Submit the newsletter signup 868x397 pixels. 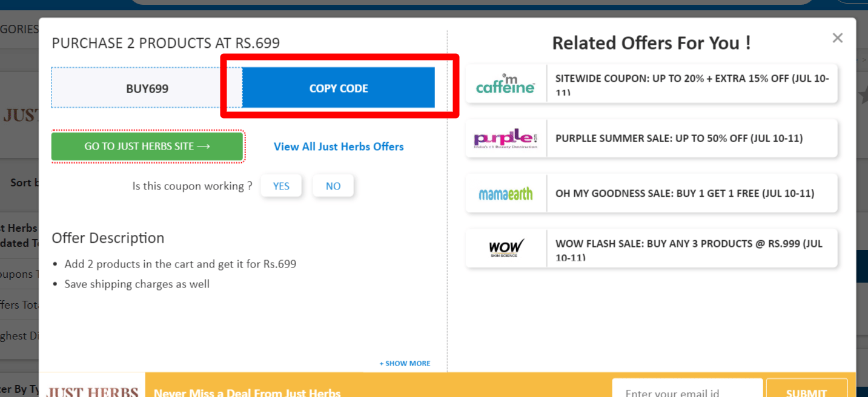coord(806,392)
